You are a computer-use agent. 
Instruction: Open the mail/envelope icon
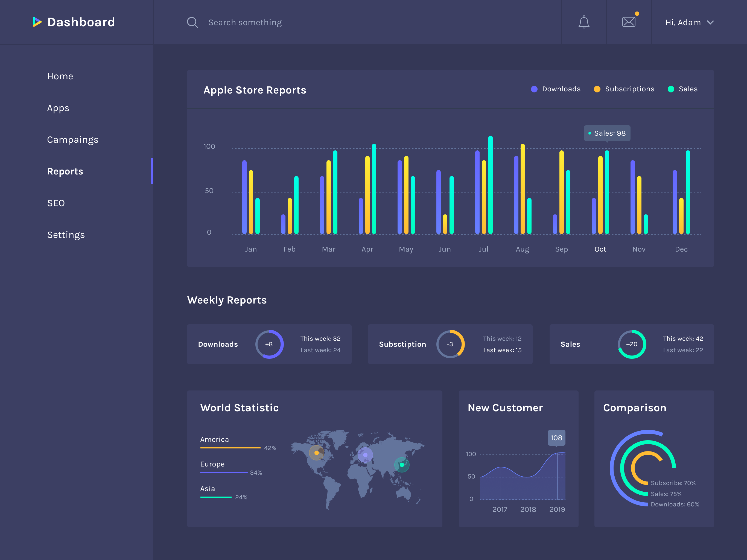point(628,22)
